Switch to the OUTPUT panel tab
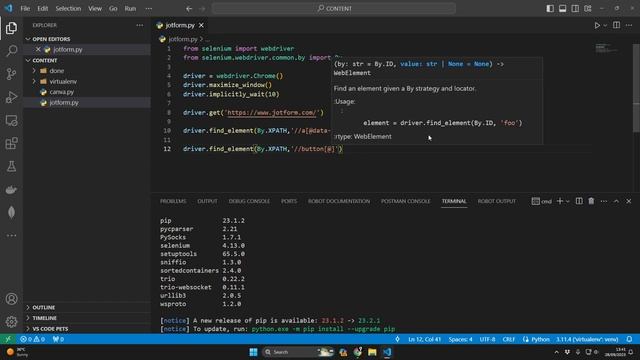 pos(207,201)
